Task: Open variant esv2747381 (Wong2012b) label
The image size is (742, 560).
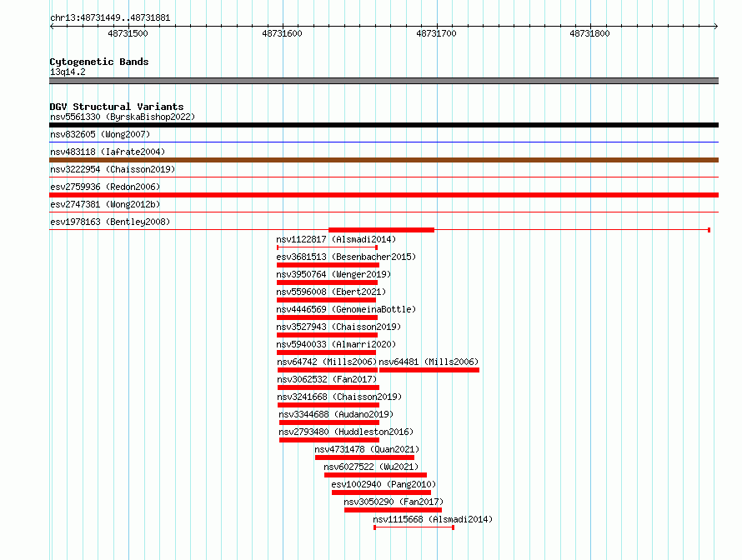Action: [x=105, y=204]
